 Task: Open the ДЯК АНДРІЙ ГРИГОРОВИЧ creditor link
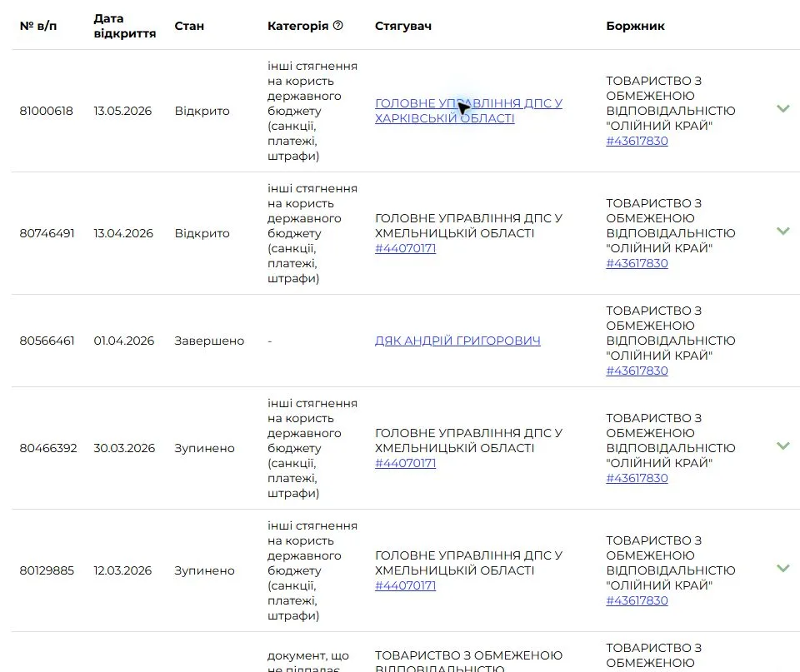coord(457,341)
